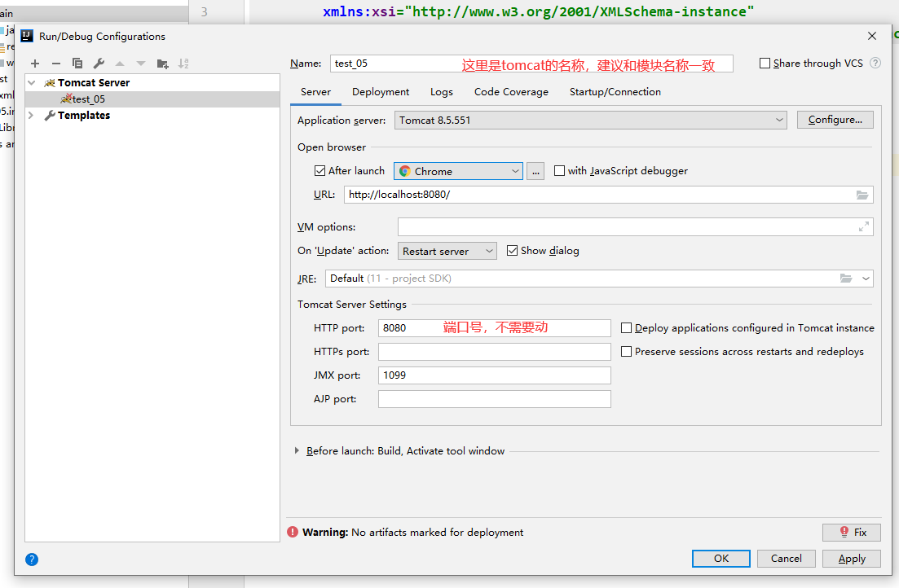
Task: Remove the selected configuration with minus icon
Action: [56, 64]
